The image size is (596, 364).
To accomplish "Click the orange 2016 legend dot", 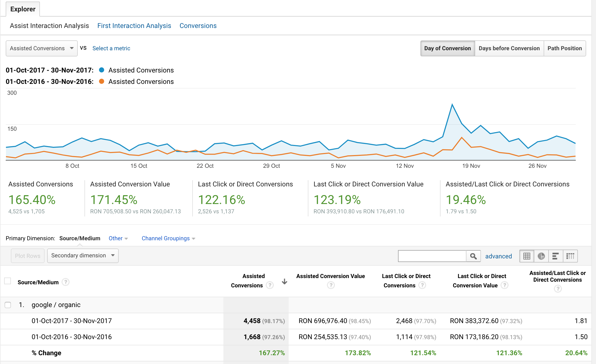I will coord(102,81).
